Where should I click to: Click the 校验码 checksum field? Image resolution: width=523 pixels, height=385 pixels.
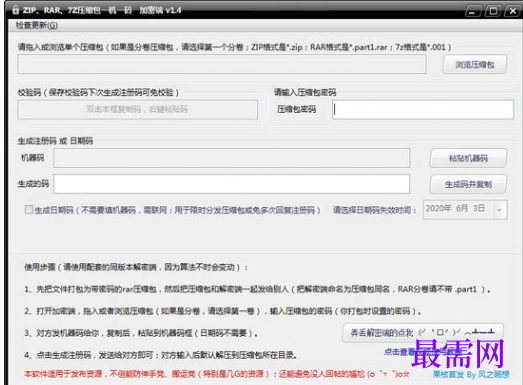coord(137,109)
